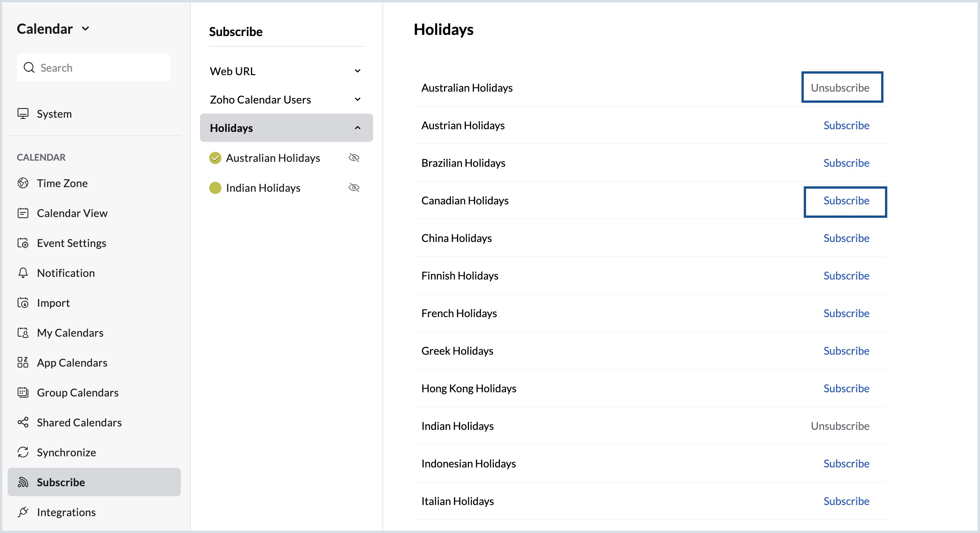Image resolution: width=980 pixels, height=533 pixels.
Task: Click the Subscribe RSS feed icon
Action: coord(23,482)
